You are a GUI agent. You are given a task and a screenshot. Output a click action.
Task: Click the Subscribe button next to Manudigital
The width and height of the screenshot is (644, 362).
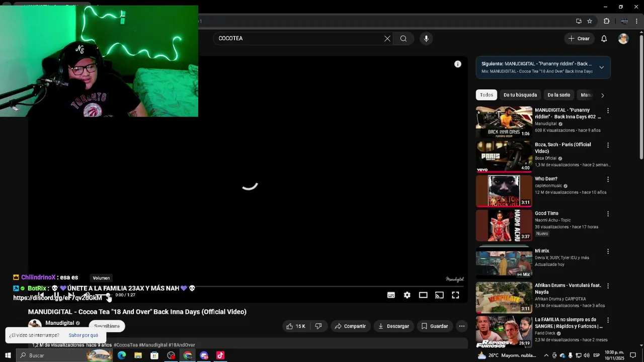(x=107, y=326)
